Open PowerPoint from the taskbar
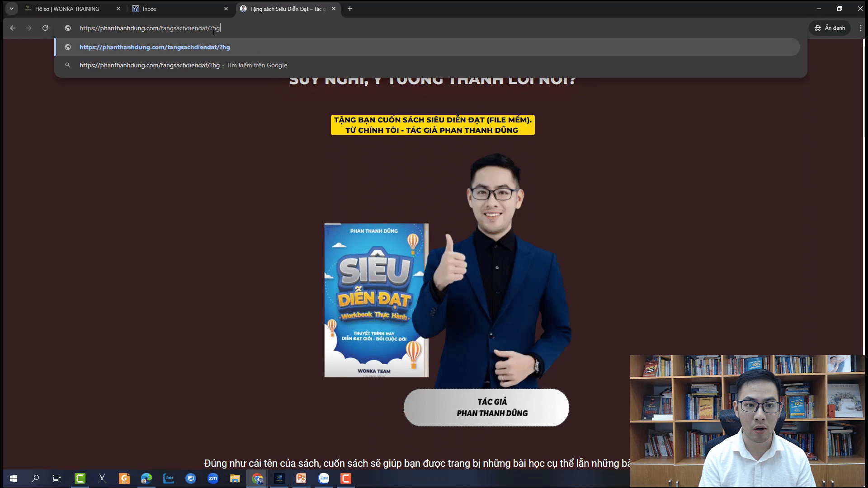Viewport: 868px width, 488px height. click(301, 478)
